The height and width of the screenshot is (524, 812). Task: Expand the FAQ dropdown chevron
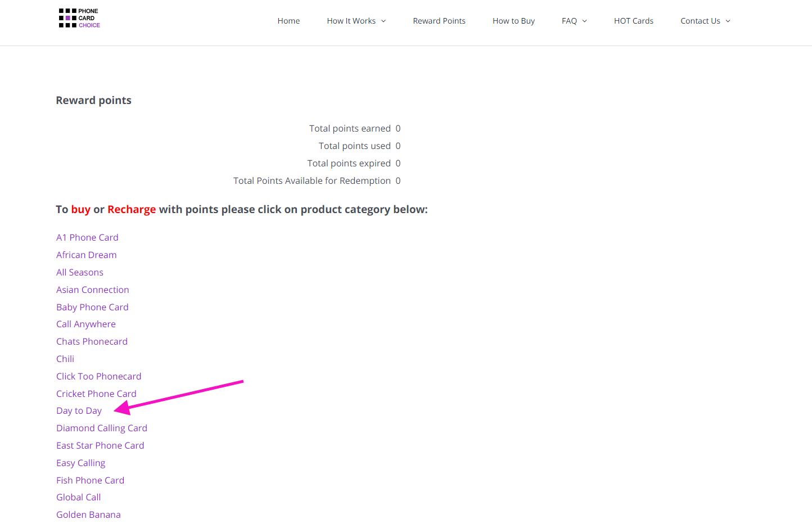(584, 21)
